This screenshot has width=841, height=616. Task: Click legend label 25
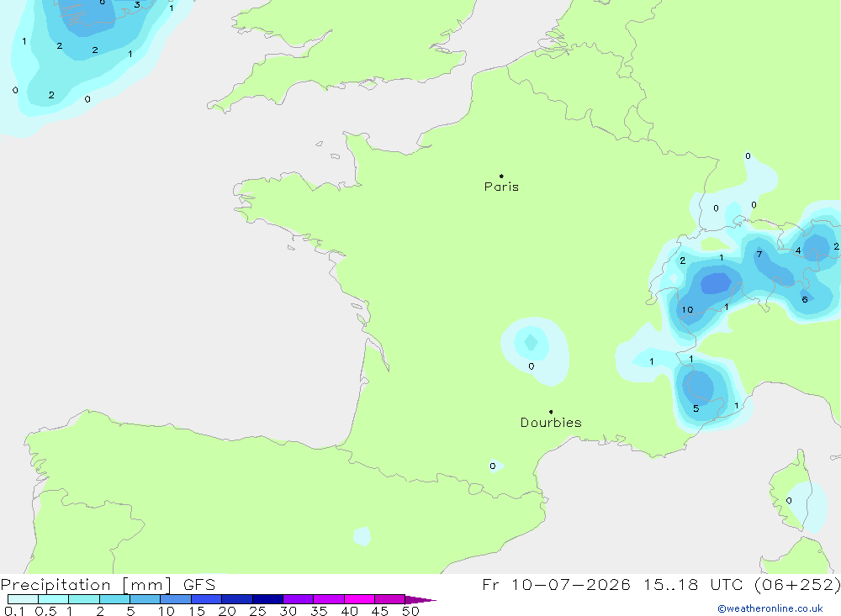click(257, 611)
